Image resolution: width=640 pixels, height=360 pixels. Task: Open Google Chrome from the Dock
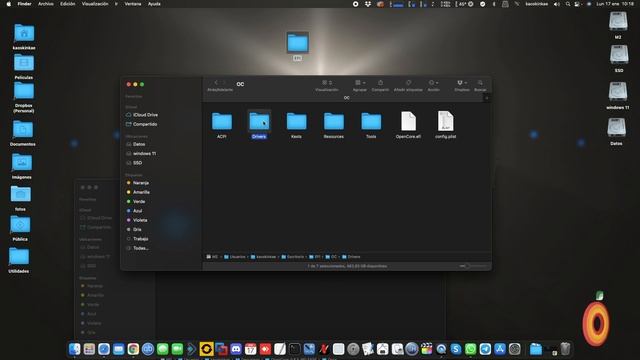133,349
